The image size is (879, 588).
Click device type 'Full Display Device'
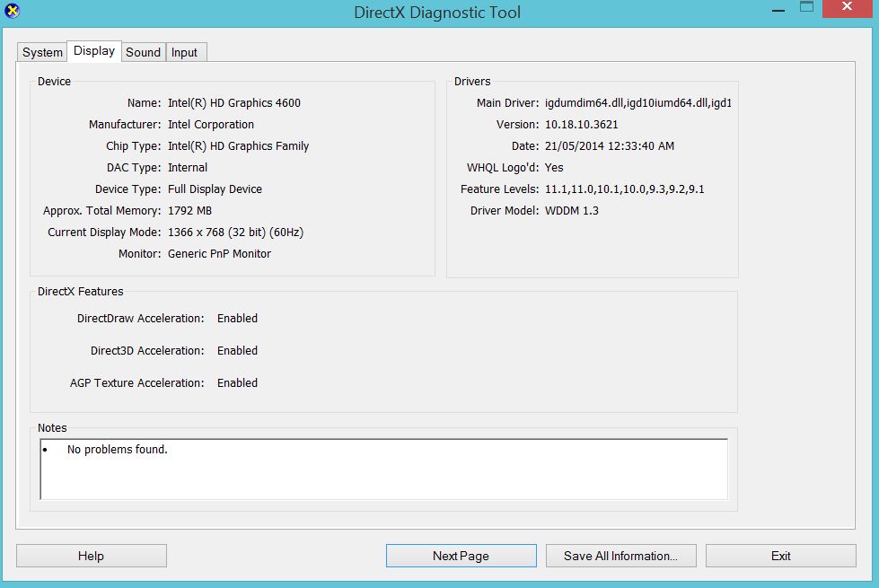[215, 189]
